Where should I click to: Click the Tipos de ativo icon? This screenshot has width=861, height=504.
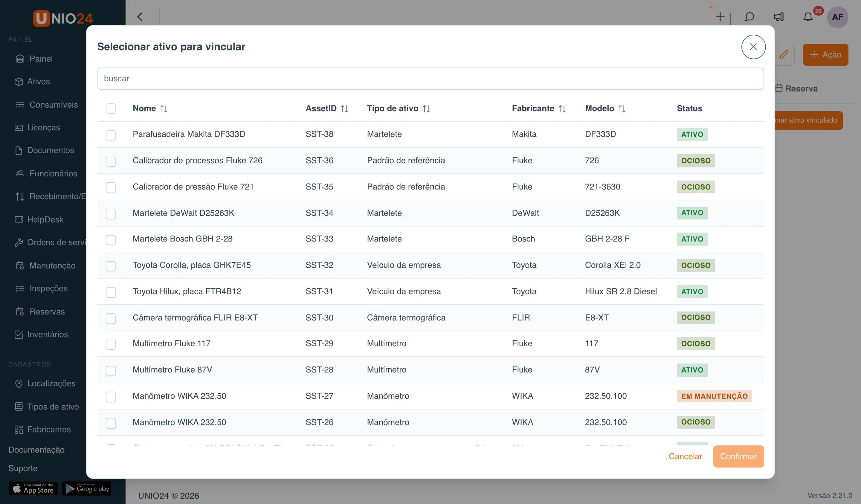pyautogui.click(x=19, y=407)
